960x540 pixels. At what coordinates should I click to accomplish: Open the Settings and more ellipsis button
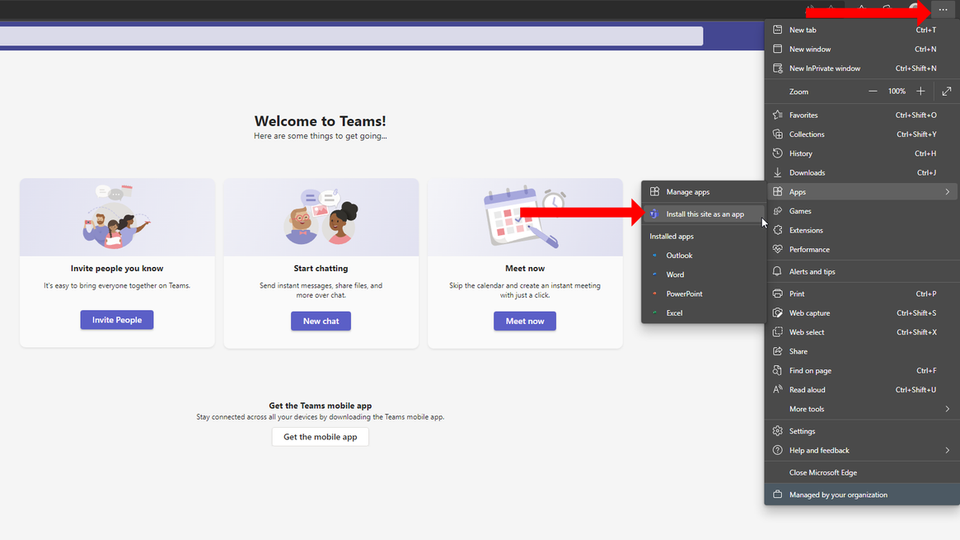(x=943, y=10)
